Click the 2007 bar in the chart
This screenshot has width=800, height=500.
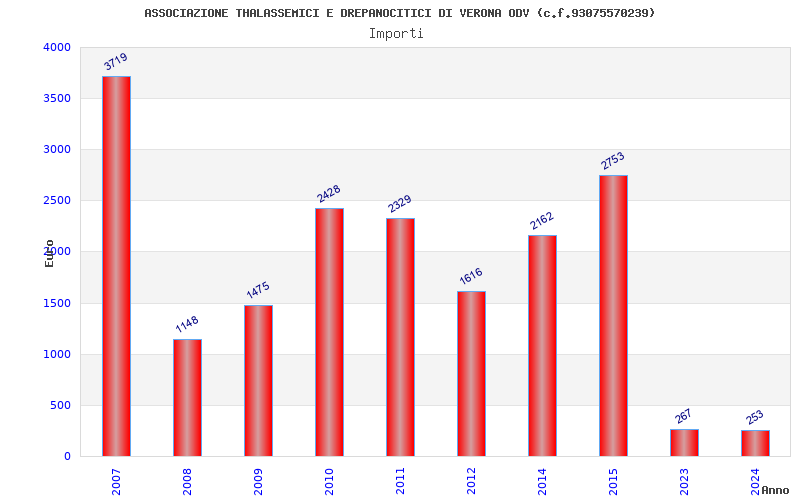pos(116,266)
